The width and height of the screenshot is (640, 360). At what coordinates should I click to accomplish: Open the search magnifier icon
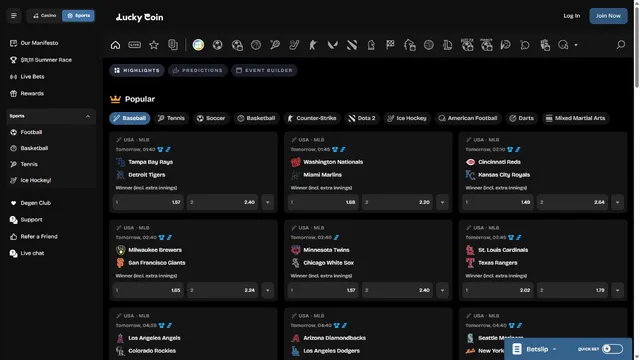click(621, 44)
